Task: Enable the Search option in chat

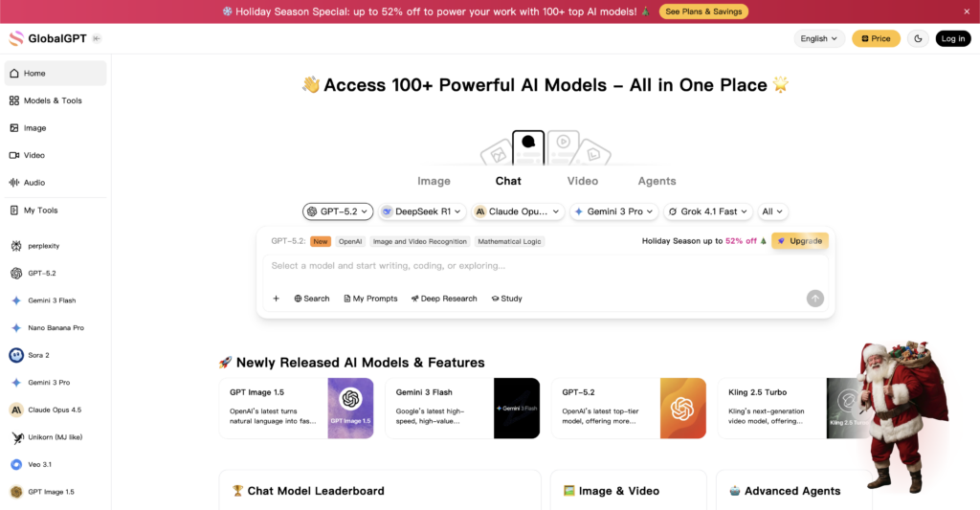Action: pyautogui.click(x=311, y=299)
